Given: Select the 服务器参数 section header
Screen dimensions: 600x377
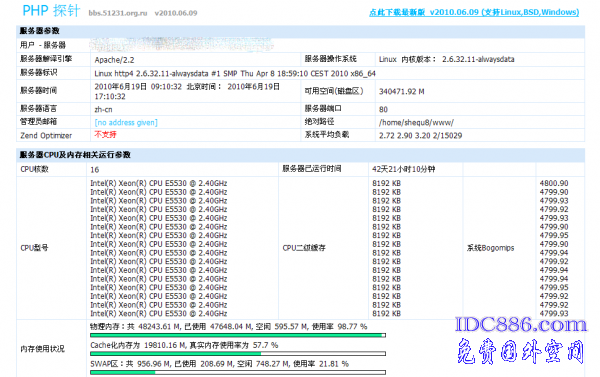Looking at the screenshot, I should coord(300,31).
